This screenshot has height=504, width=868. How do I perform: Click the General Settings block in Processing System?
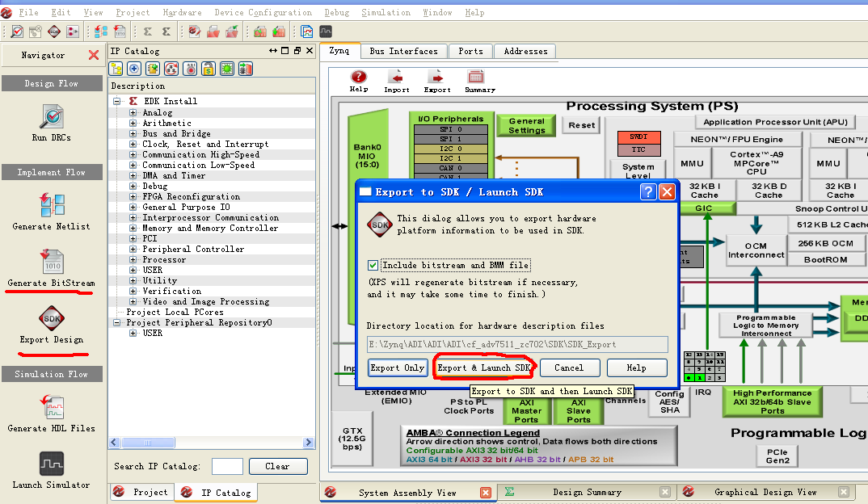point(526,125)
